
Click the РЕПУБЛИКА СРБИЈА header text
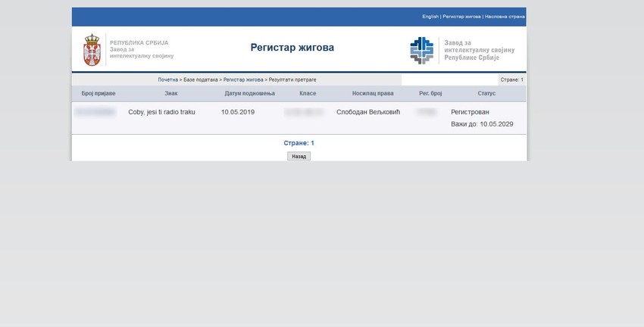(139, 42)
